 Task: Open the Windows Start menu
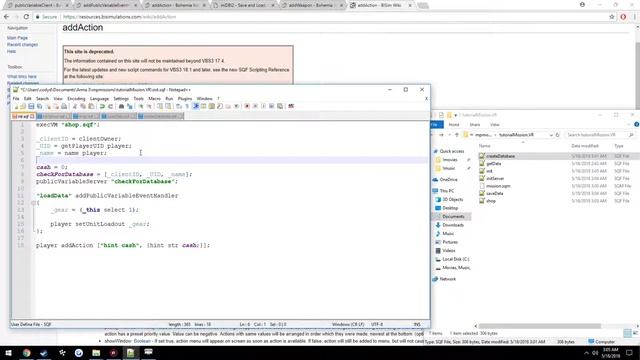(8, 353)
